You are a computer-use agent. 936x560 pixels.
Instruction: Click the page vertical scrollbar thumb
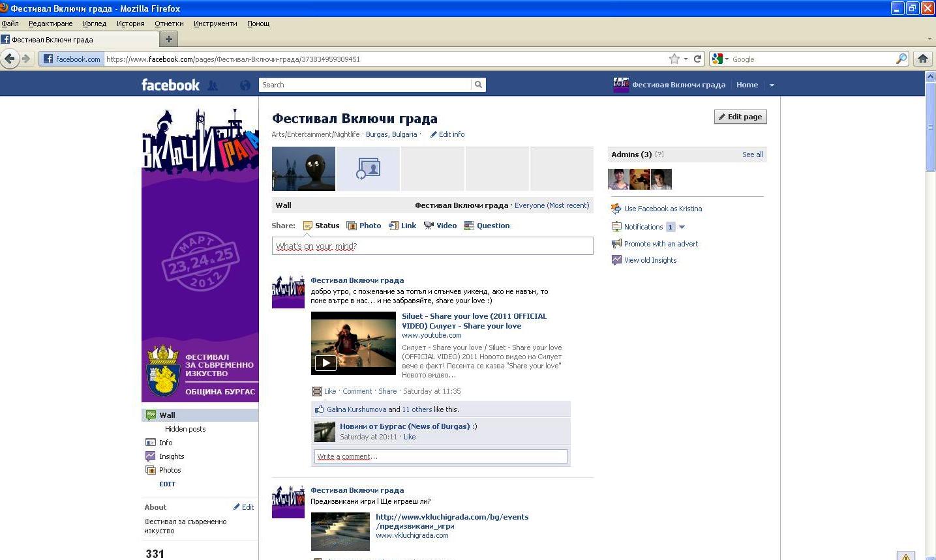pyautogui.click(x=930, y=126)
